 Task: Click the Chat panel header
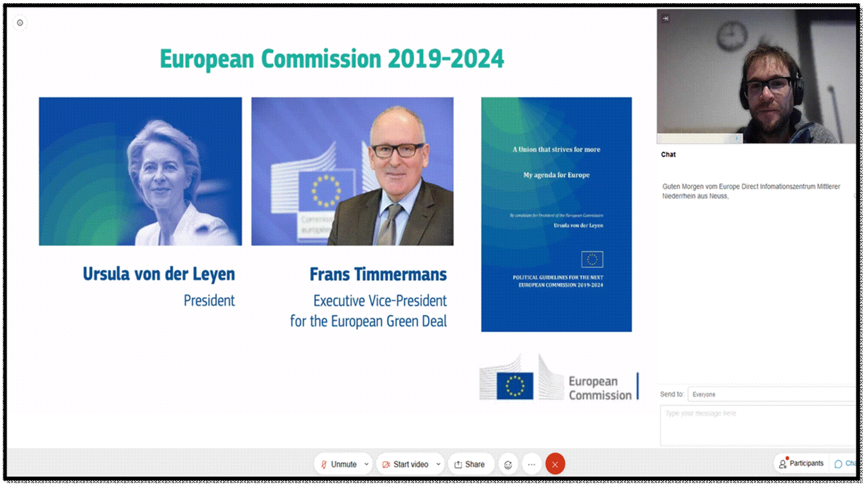point(668,154)
